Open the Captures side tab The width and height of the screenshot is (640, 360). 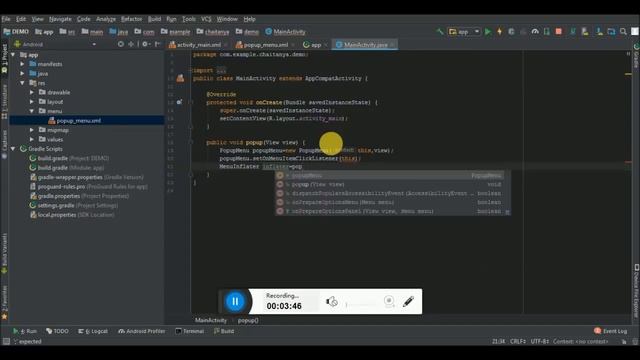(x=4, y=144)
